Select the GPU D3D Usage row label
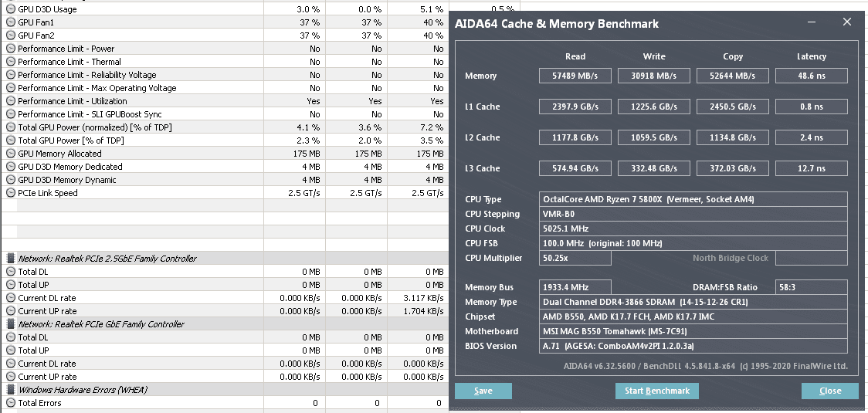The width and height of the screenshot is (868, 413). [x=48, y=9]
